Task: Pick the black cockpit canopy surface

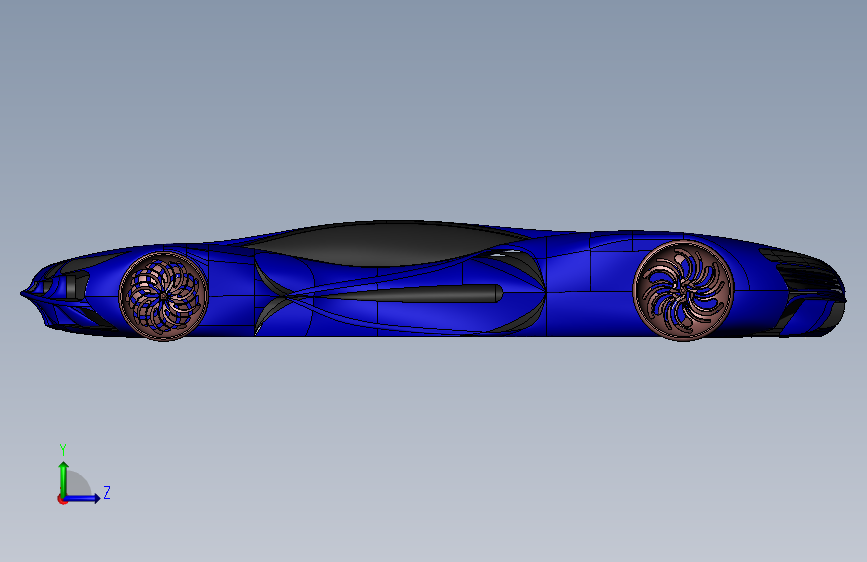Action: [x=387, y=243]
